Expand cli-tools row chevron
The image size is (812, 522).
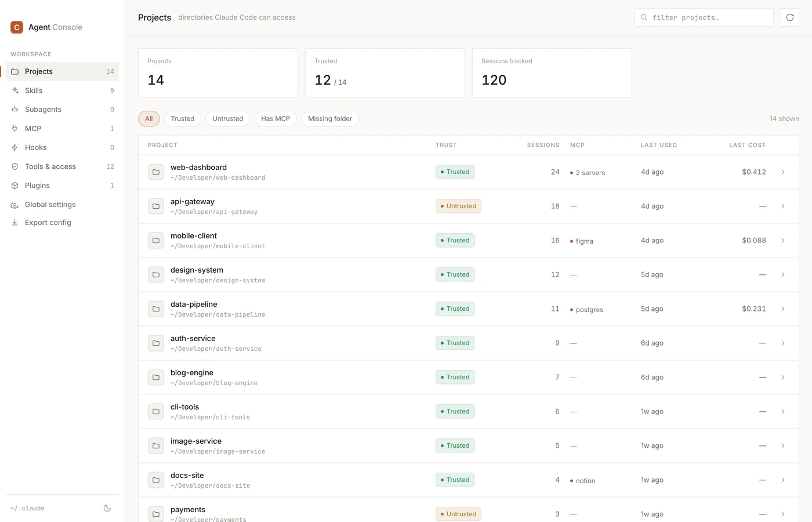(x=783, y=412)
